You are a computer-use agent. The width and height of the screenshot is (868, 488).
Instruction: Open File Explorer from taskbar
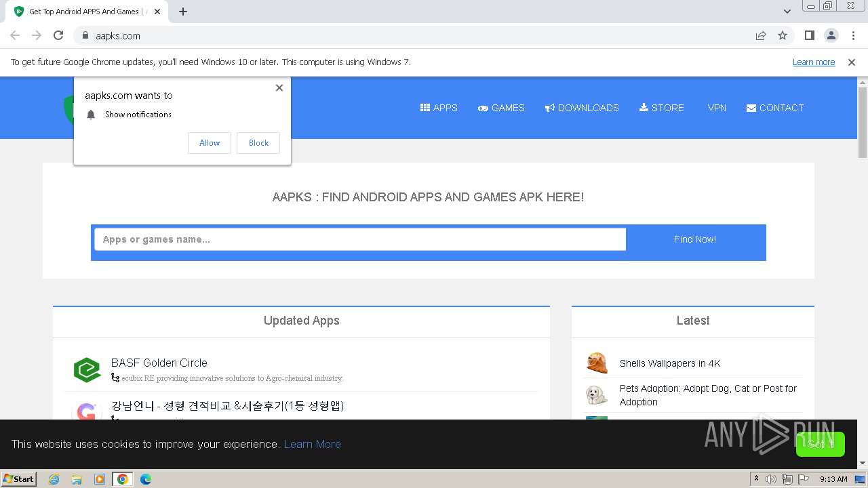point(77,479)
